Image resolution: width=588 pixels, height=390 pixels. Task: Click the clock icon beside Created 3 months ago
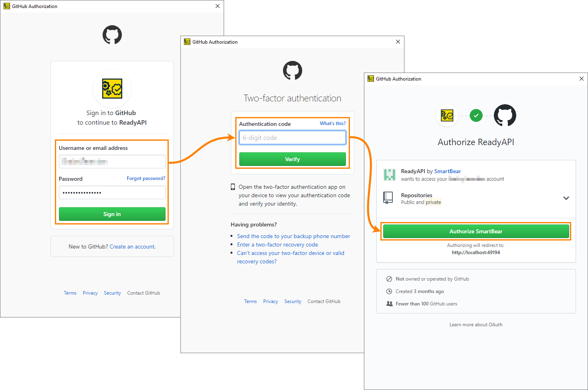point(389,291)
